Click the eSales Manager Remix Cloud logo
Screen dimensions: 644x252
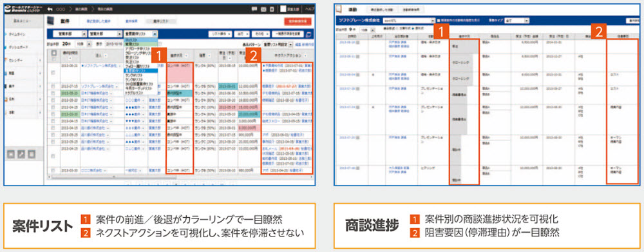click(x=23, y=8)
